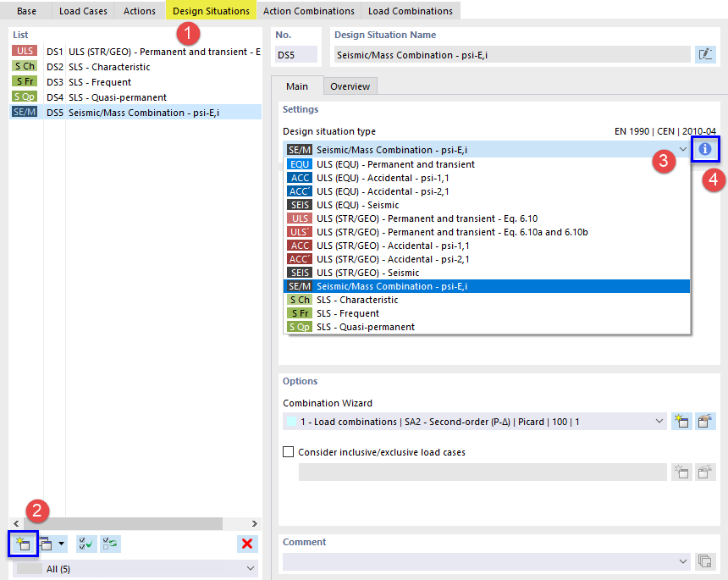This screenshot has height=580, width=728.
Task: Open the copy button dropdown arrow
Action: click(61, 544)
